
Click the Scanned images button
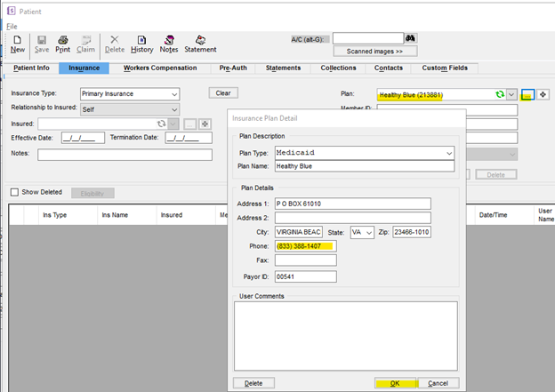point(374,52)
